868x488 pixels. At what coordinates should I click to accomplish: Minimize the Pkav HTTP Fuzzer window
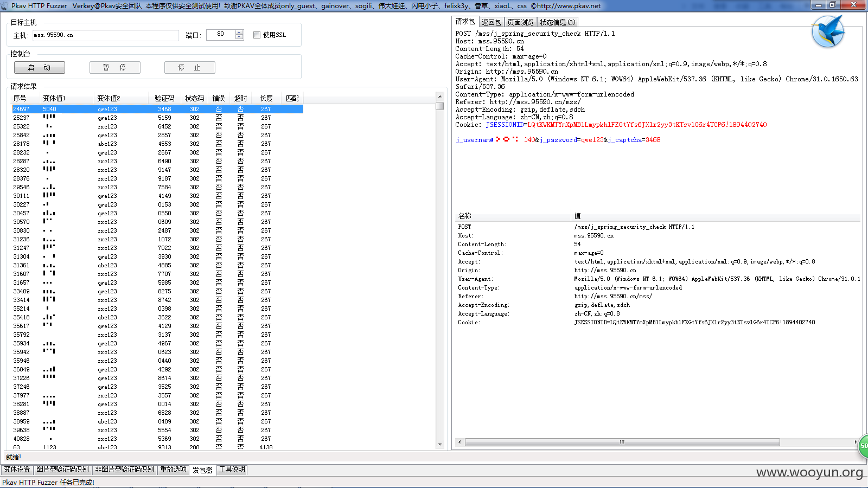click(818, 5)
